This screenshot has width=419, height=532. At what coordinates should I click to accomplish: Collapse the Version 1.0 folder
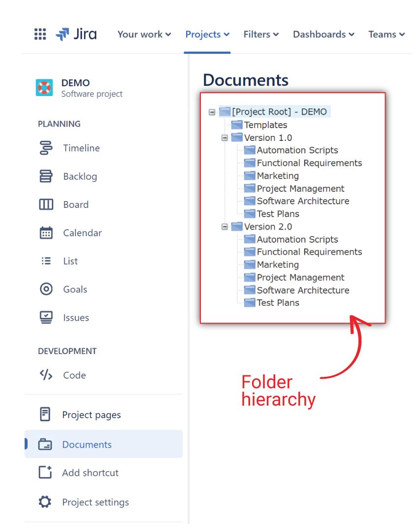(x=224, y=137)
